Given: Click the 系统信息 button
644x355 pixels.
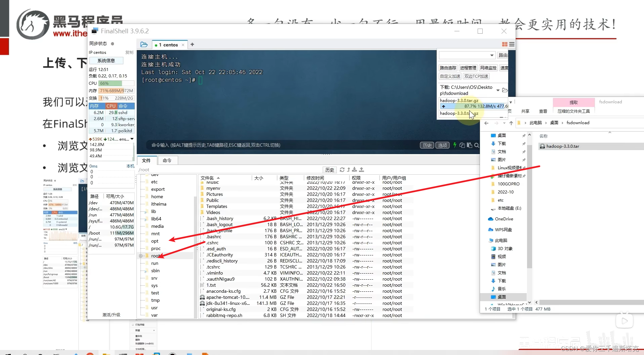Looking at the screenshot, I should 106,60.
